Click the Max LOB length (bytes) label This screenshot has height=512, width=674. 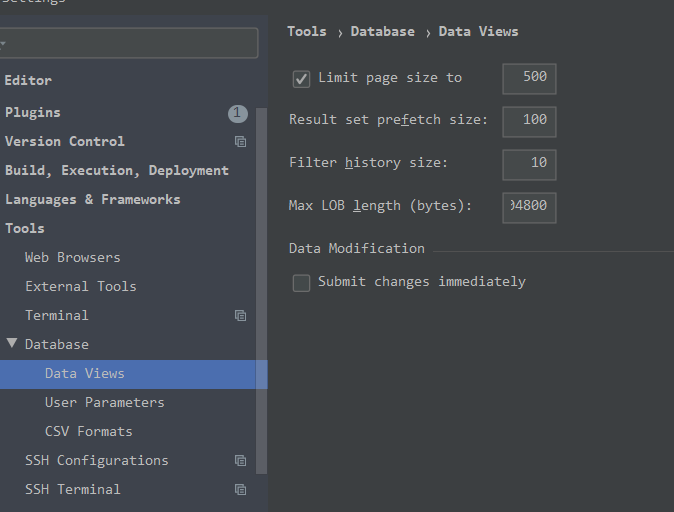[x=380, y=206]
